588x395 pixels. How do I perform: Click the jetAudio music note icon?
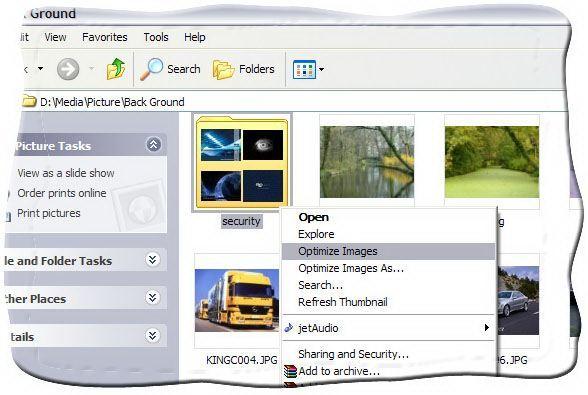[288, 327]
